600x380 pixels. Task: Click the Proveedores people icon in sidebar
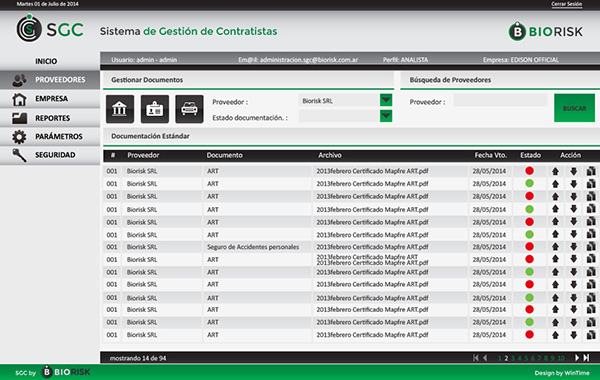click(19, 80)
